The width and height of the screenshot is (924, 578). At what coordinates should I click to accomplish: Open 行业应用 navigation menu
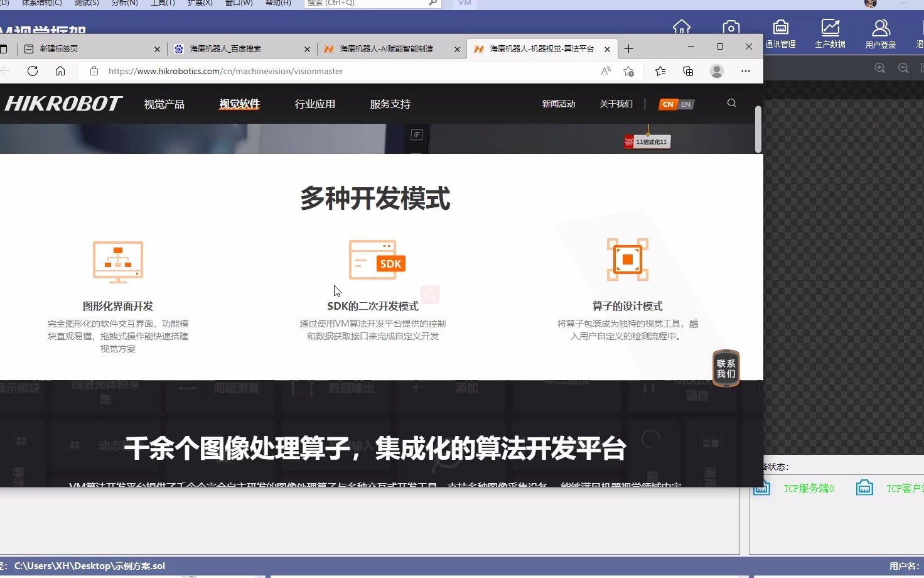pyautogui.click(x=314, y=104)
